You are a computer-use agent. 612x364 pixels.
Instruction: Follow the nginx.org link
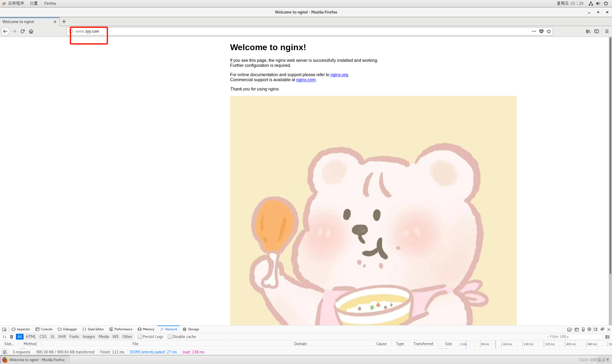339,75
